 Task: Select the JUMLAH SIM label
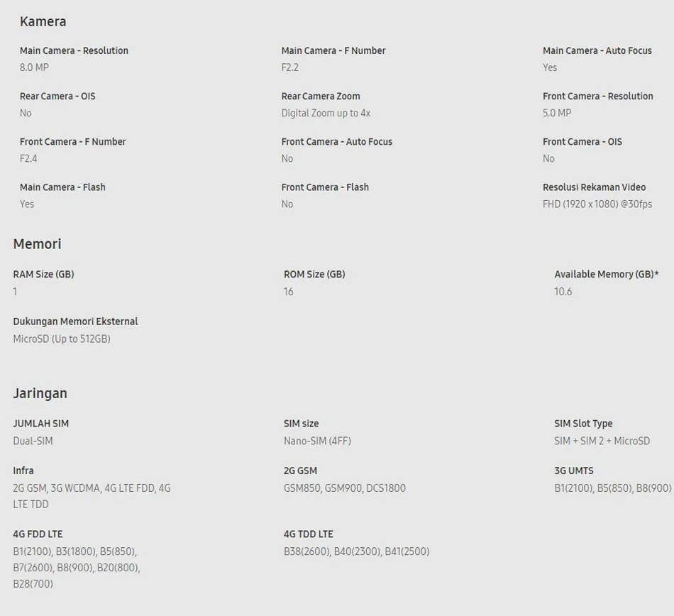(x=41, y=424)
